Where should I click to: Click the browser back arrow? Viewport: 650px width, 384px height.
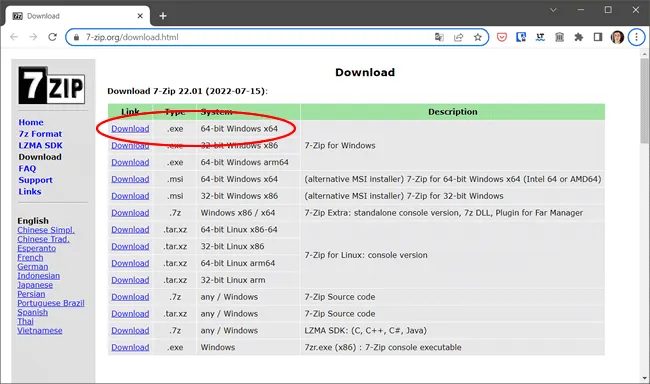pyautogui.click(x=14, y=37)
